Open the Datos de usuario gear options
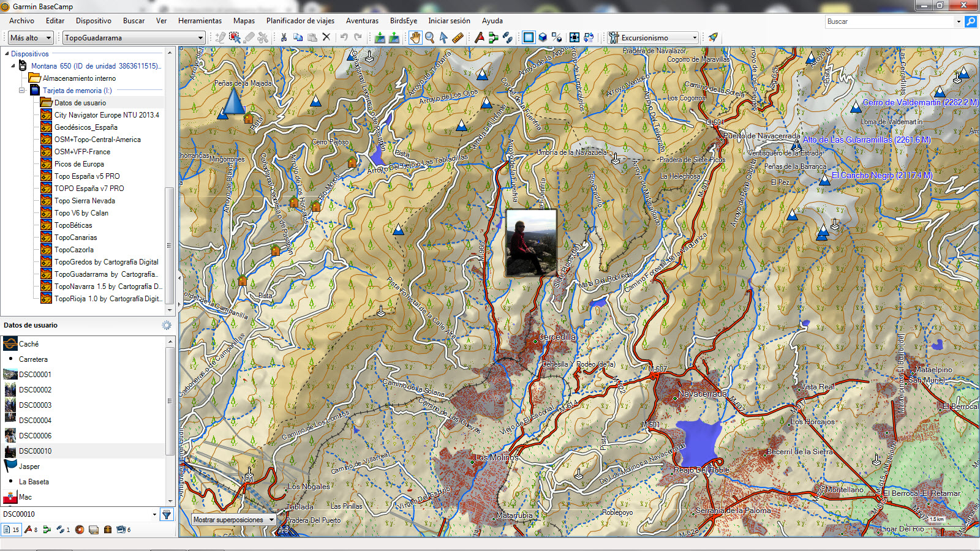 pyautogui.click(x=167, y=325)
